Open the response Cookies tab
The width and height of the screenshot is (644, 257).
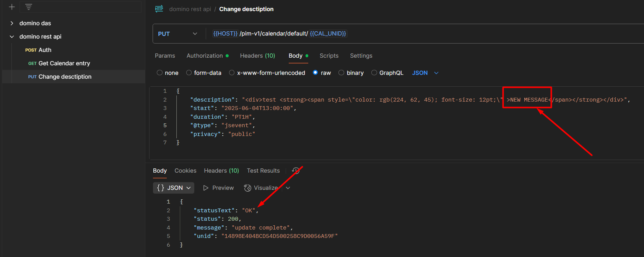click(x=185, y=171)
